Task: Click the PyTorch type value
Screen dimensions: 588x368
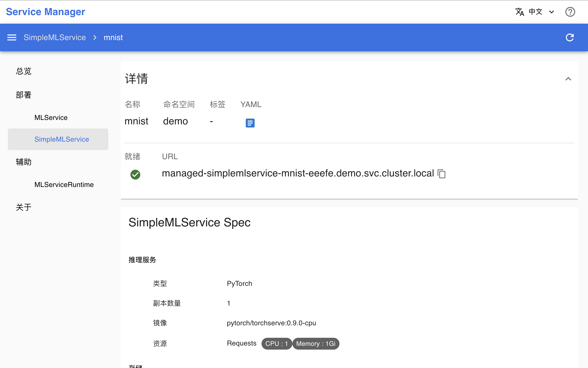Action: click(x=240, y=284)
